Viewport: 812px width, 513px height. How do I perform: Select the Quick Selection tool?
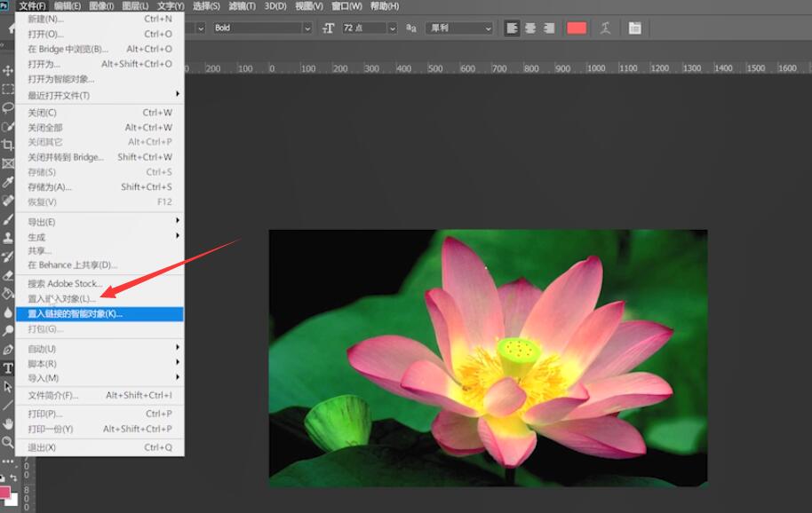pos(8,126)
